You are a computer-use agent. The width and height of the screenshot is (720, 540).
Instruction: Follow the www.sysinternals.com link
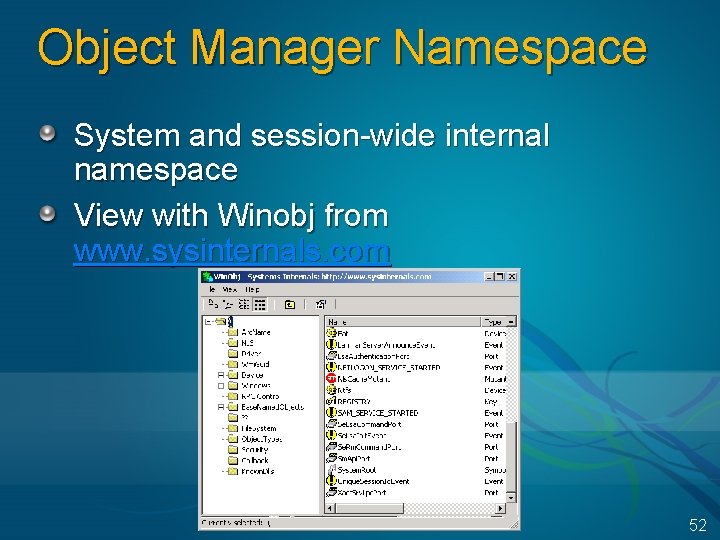[x=232, y=251]
